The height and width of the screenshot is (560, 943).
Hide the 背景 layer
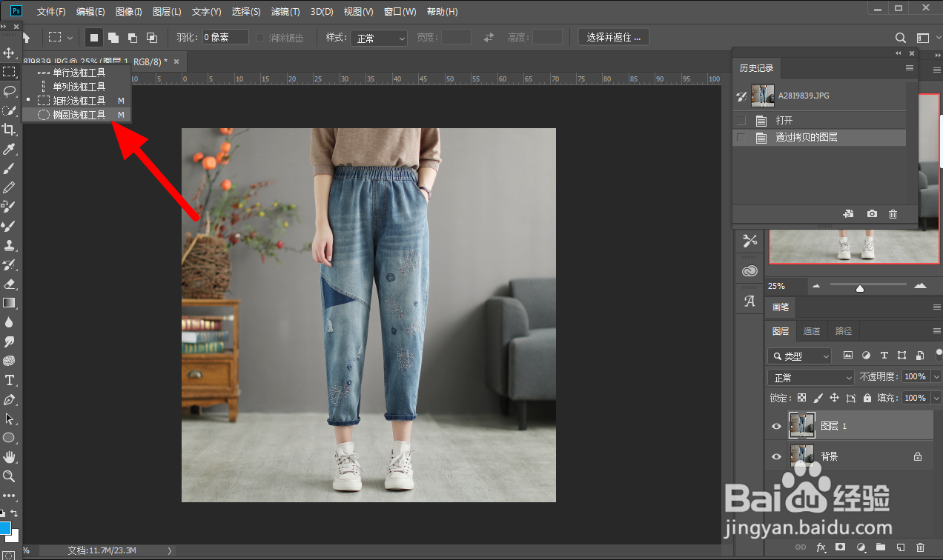click(776, 456)
